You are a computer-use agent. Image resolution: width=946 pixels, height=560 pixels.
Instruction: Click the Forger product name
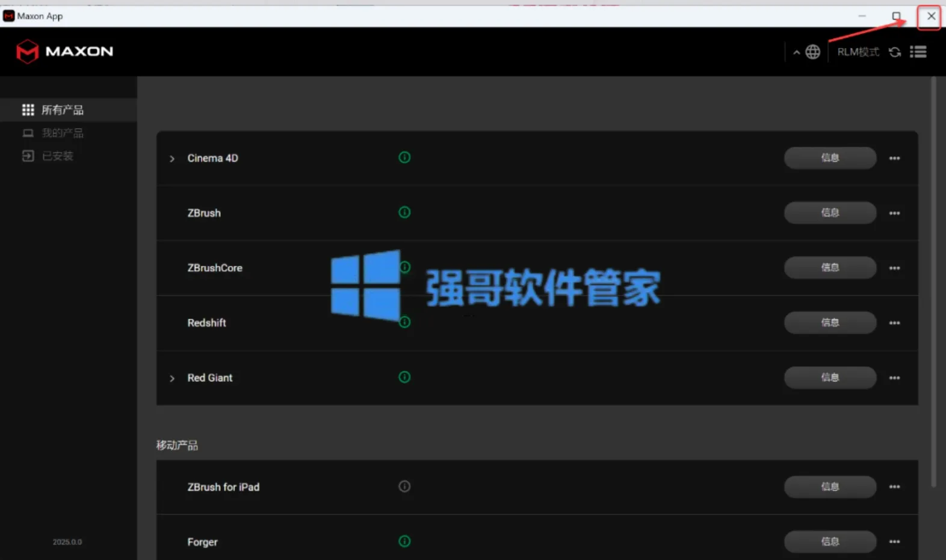coord(202,542)
